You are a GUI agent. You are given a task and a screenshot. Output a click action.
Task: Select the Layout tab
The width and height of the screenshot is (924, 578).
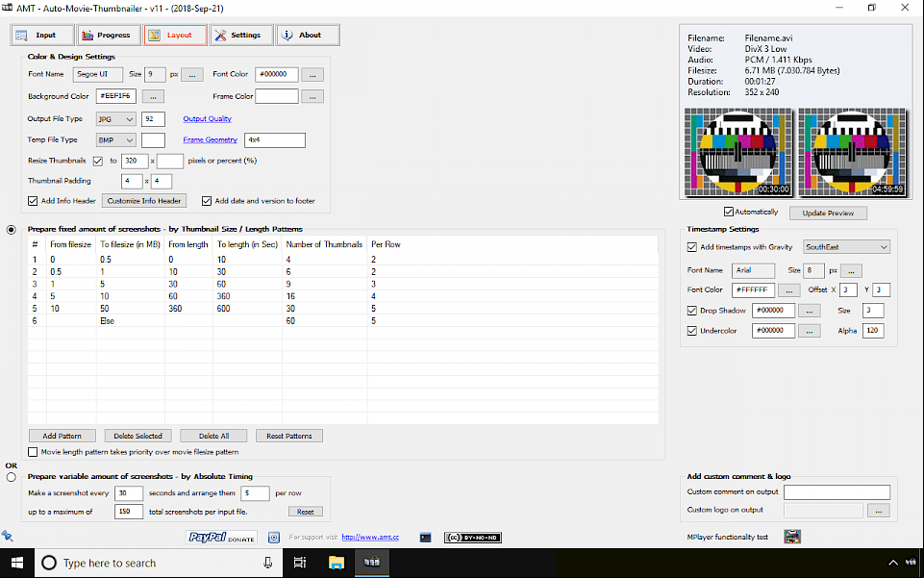[176, 36]
